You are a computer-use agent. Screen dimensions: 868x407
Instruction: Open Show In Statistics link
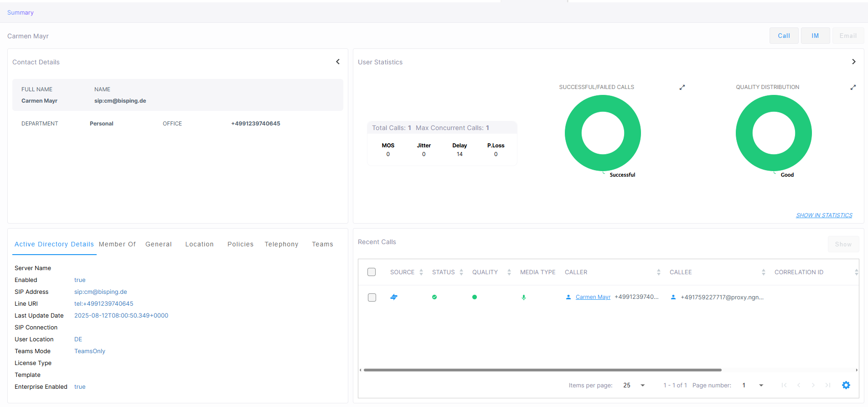[x=824, y=215]
